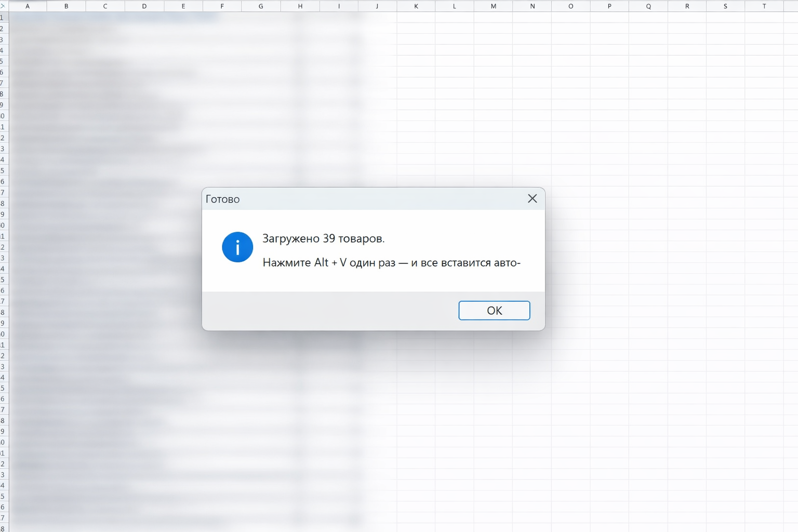Image resolution: width=798 pixels, height=532 pixels.
Task: Select column T header
Action: pyautogui.click(x=764, y=6)
